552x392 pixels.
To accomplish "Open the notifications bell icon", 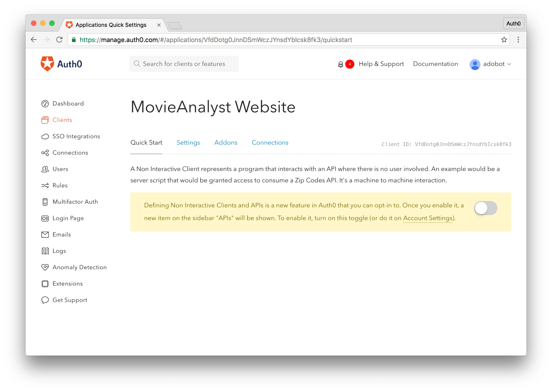I will tap(341, 64).
